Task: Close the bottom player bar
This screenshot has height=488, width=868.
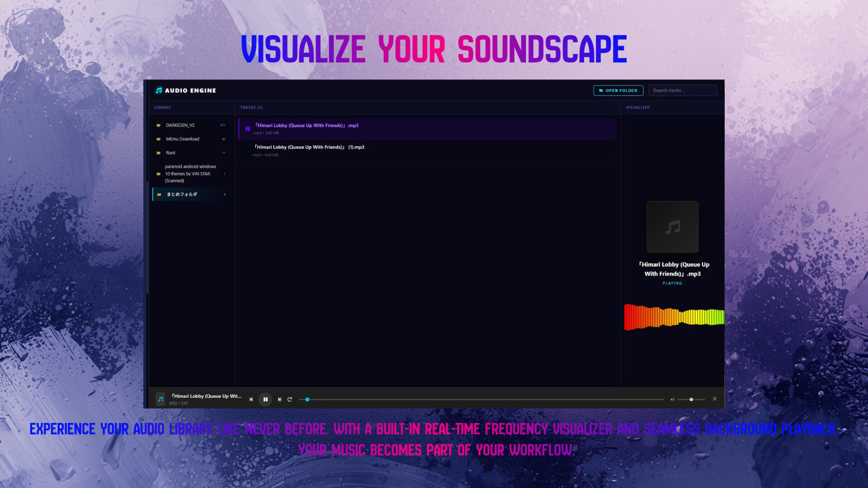Action: 715,399
